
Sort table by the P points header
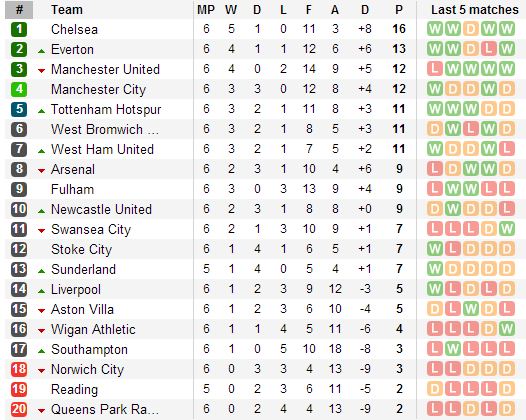click(399, 10)
